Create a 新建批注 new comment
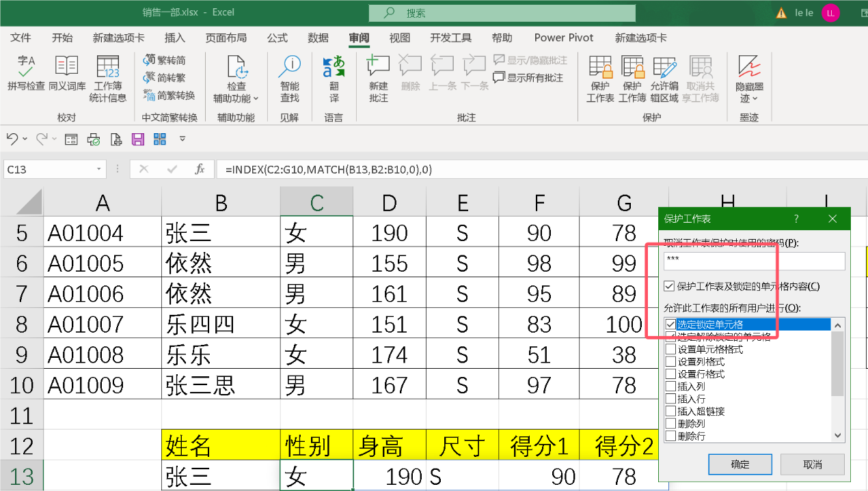Image resolution: width=868 pixels, height=491 pixels. pyautogui.click(x=377, y=77)
